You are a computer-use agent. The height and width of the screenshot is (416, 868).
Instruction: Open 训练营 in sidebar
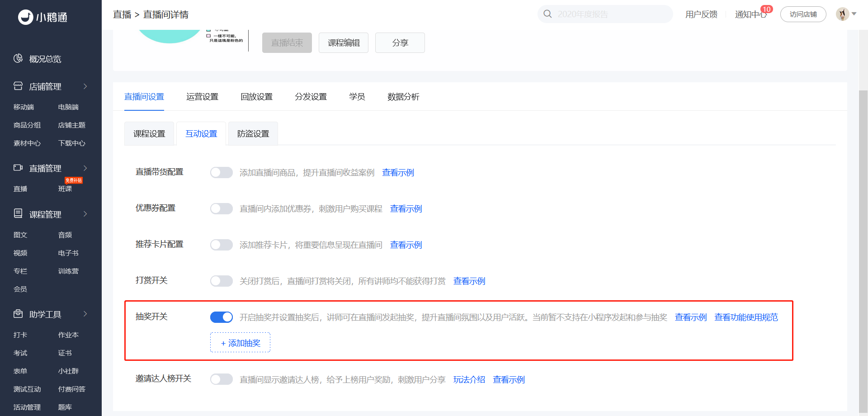[x=68, y=271]
